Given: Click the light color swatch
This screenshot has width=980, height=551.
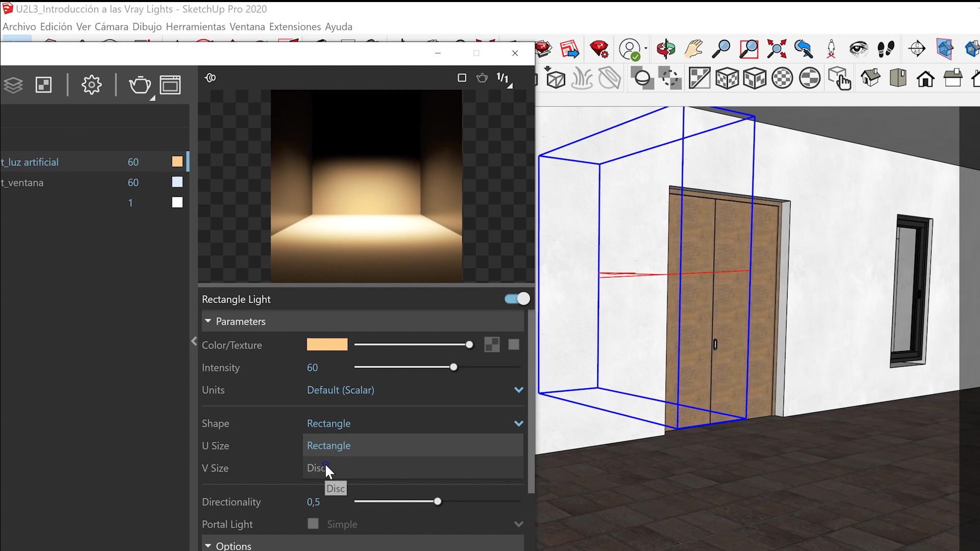Looking at the screenshot, I should 327,345.
